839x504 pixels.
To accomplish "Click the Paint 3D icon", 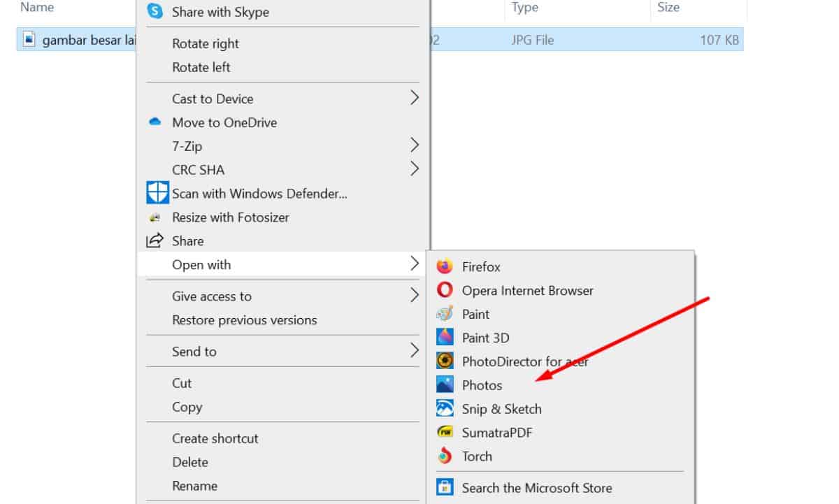I will pos(445,338).
